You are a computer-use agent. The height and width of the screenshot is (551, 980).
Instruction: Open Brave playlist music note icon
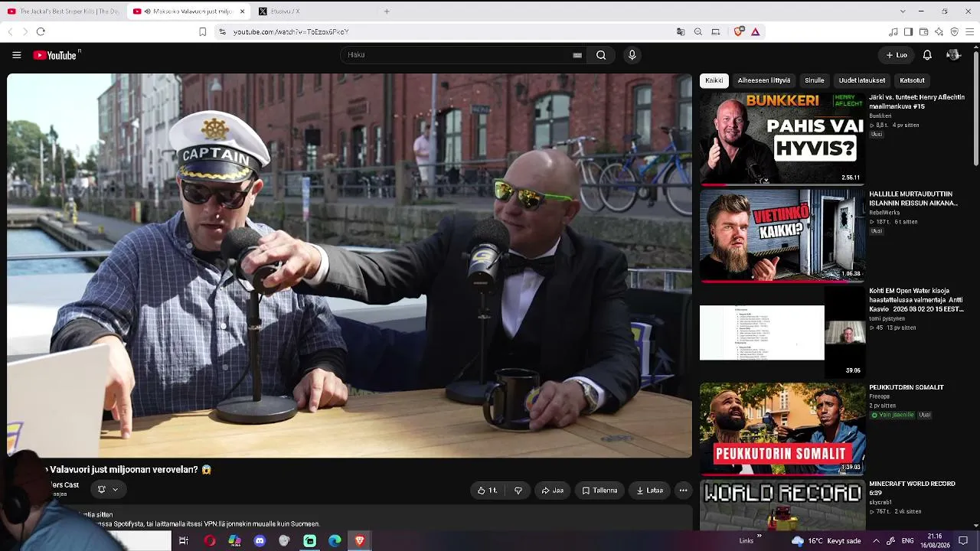click(893, 31)
